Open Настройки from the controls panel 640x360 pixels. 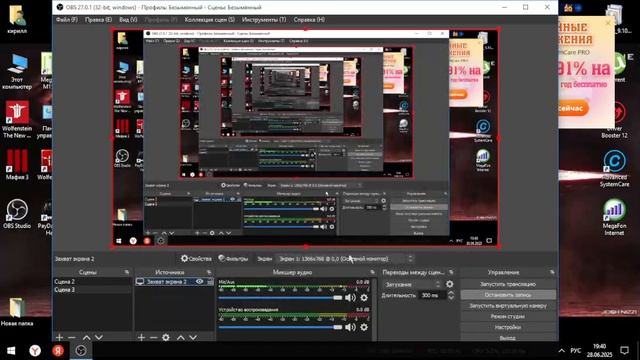click(x=508, y=327)
